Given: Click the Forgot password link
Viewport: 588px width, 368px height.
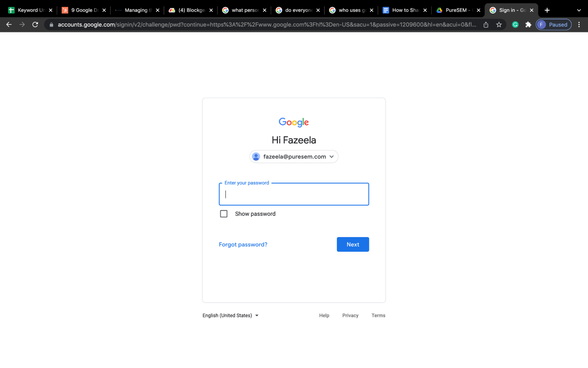Looking at the screenshot, I should click(243, 244).
